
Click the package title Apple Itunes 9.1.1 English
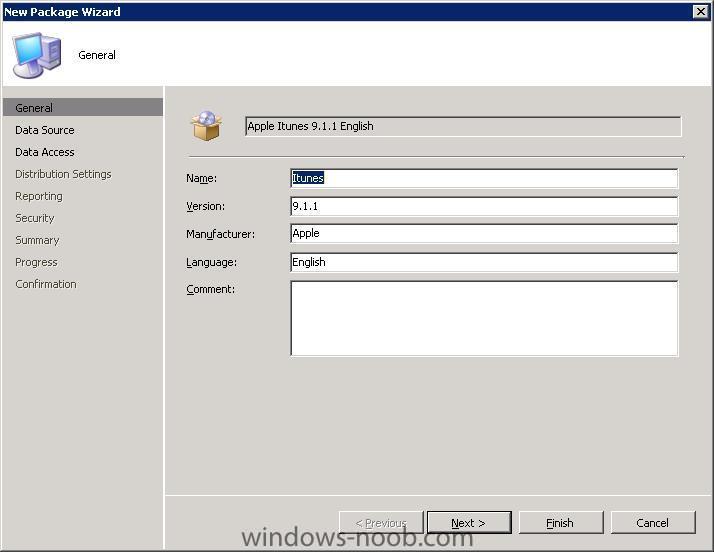[463, 126]
